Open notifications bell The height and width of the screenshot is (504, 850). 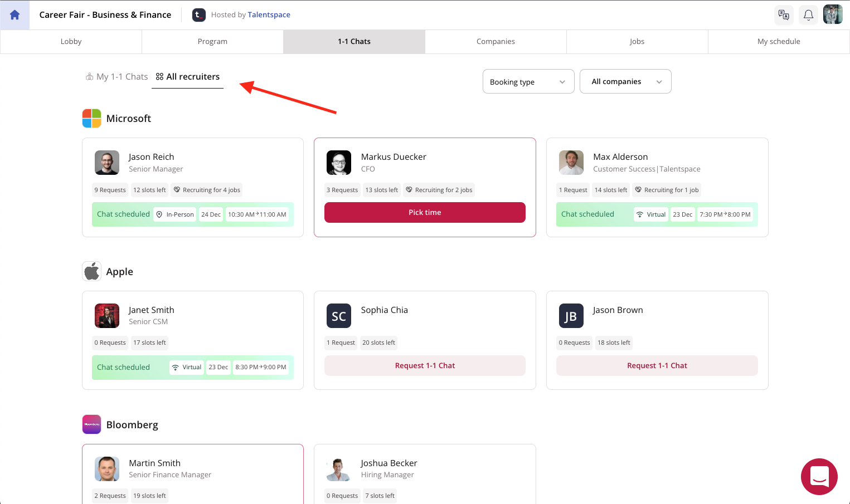[x=808, y=15]
